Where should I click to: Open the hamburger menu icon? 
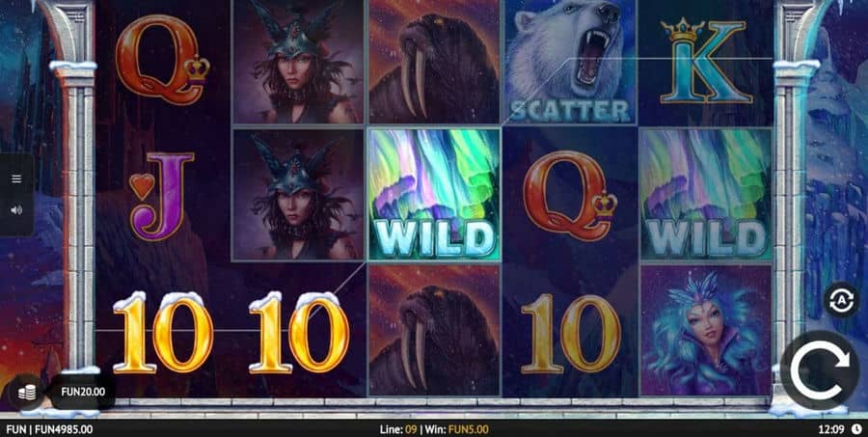pos(16,178)
